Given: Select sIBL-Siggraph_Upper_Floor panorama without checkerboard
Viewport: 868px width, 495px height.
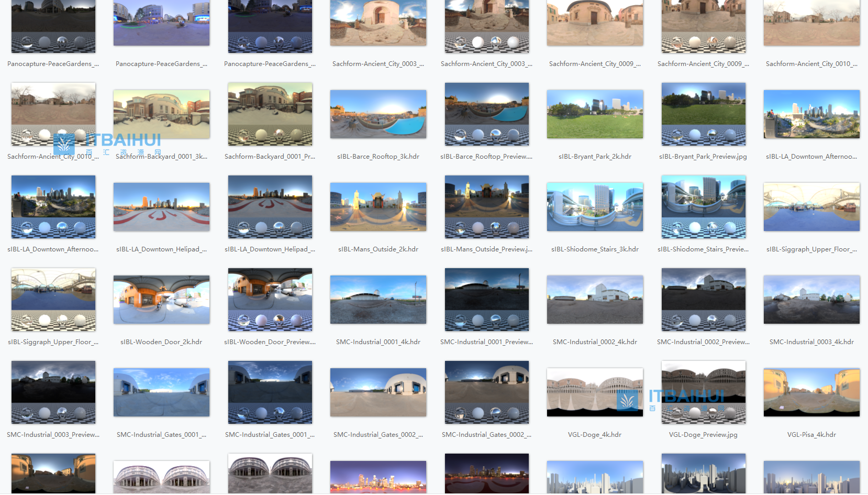Looking at the screenshot, I should 811,207.
